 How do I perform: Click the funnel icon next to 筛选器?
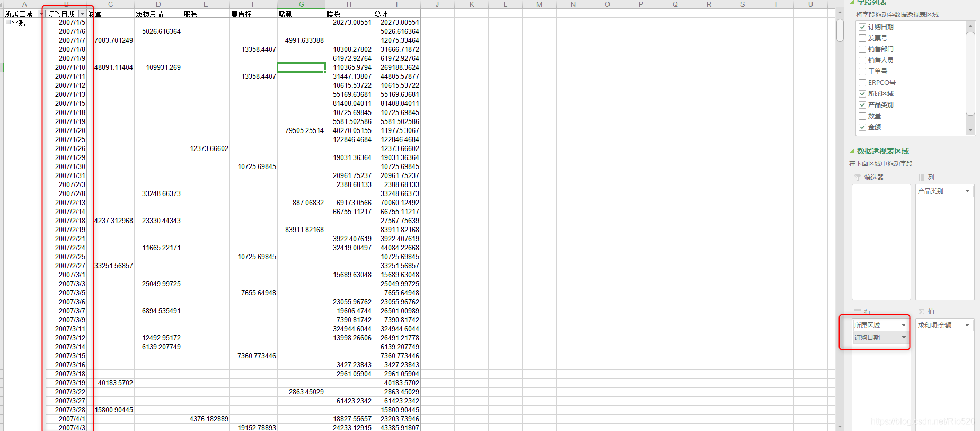[857, 178]
